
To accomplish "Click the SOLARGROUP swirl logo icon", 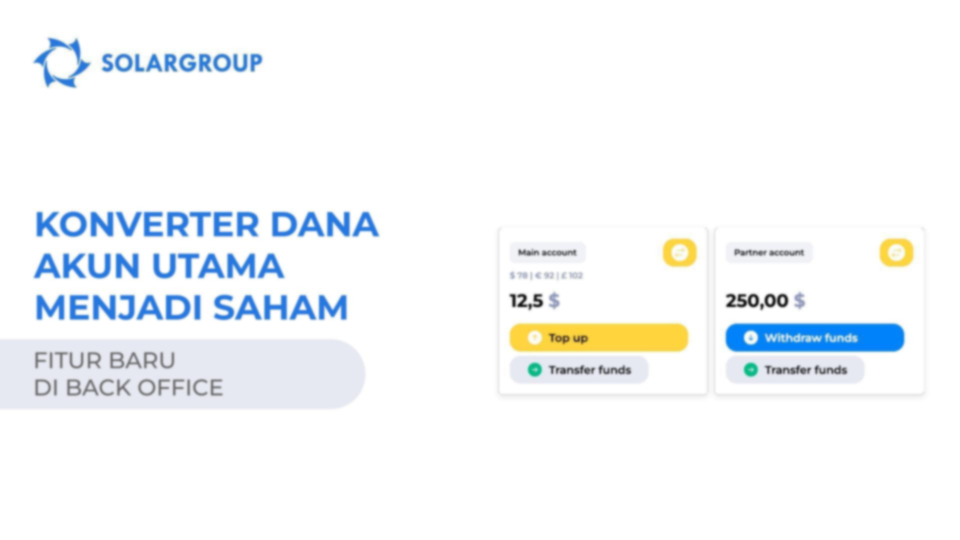I will coord(61,62).
